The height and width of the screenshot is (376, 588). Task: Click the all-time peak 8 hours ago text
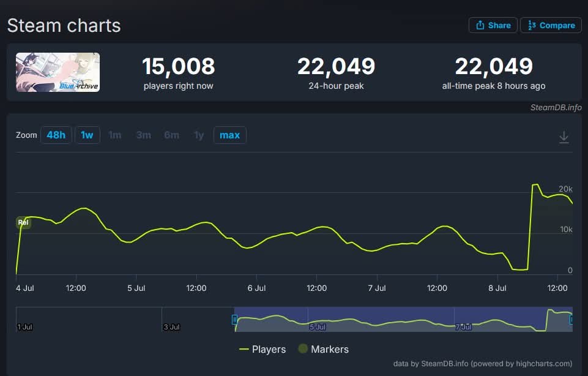point(494,86)
